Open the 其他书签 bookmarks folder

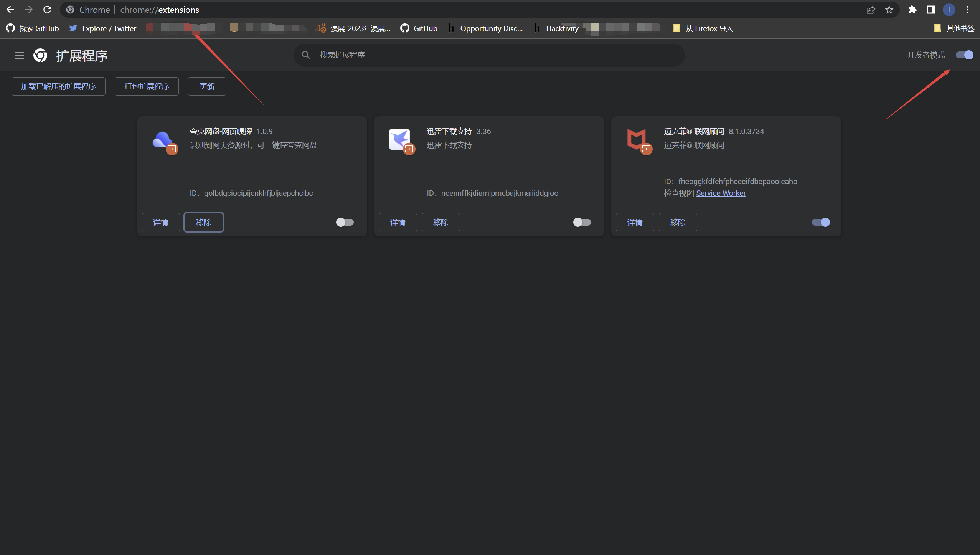click(x=954, y=28)
